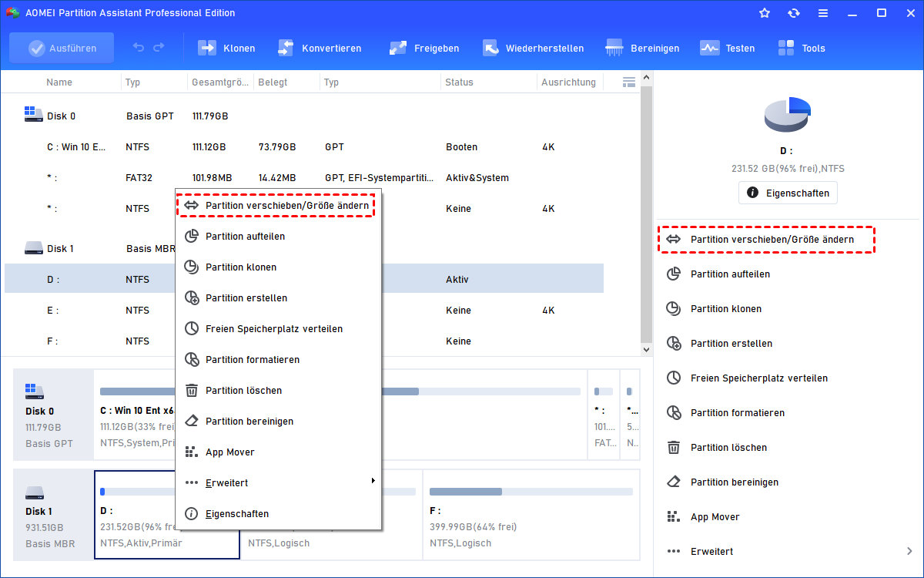
Task: Sort by the Status column header
Action: point(459,82)
